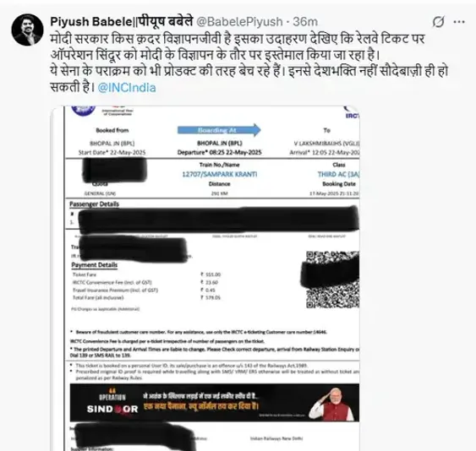Open the three-dot more options menu

[x=459, y=22]
